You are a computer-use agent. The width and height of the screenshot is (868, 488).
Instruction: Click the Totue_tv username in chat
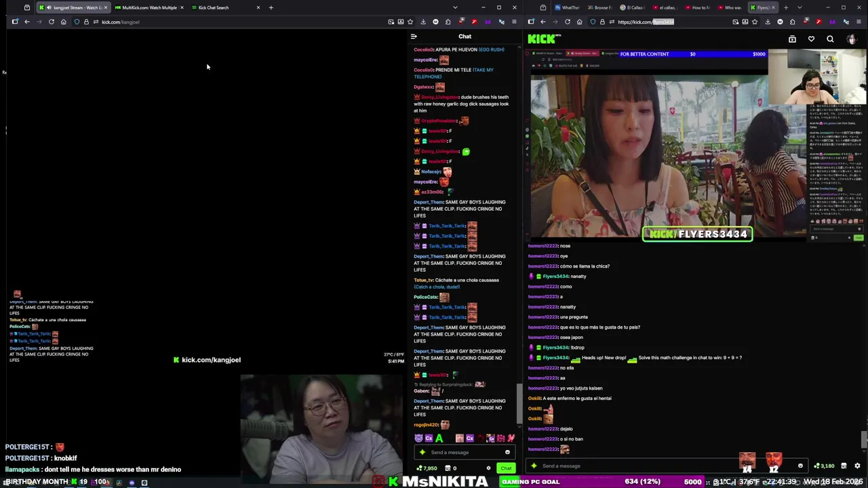coord(423,280)
